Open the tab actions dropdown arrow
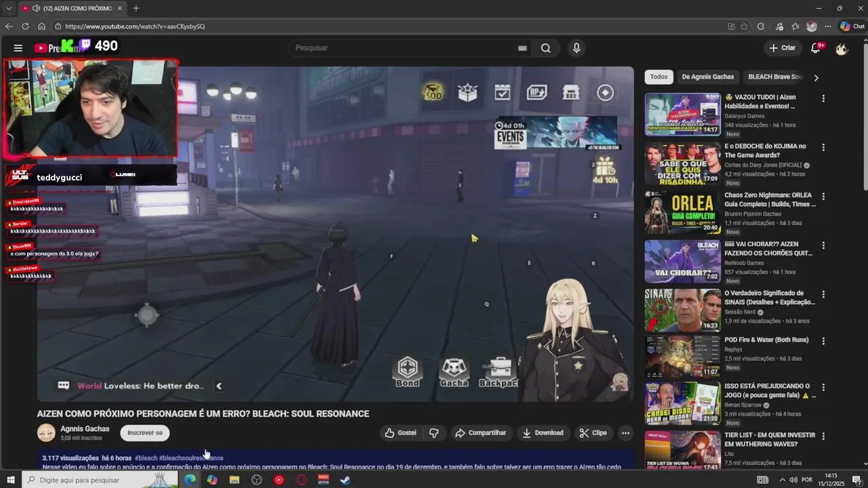This screenshot has width=868, height=488. click(8, 8)
